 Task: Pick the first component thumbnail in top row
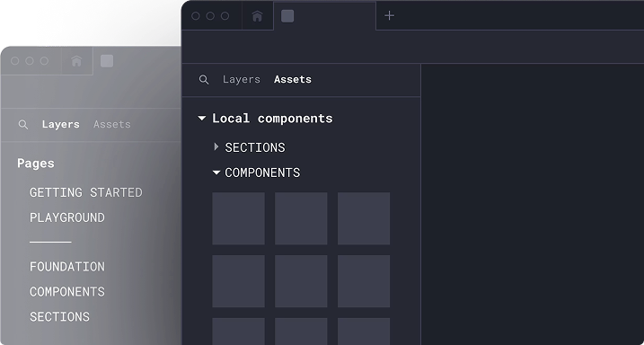click(239, 218)
